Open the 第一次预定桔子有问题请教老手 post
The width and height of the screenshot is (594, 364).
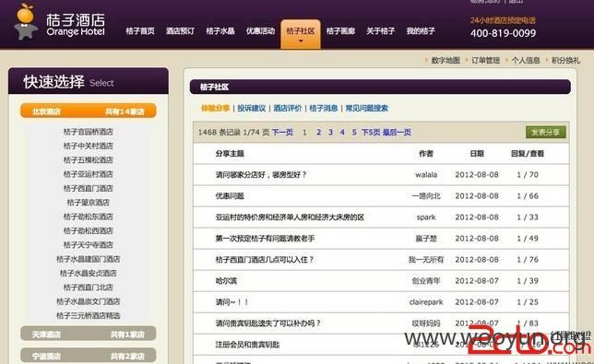(265, 239)
